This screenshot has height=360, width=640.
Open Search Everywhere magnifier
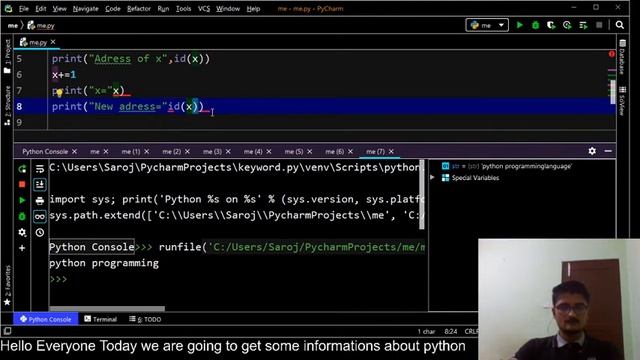(620, 25)
